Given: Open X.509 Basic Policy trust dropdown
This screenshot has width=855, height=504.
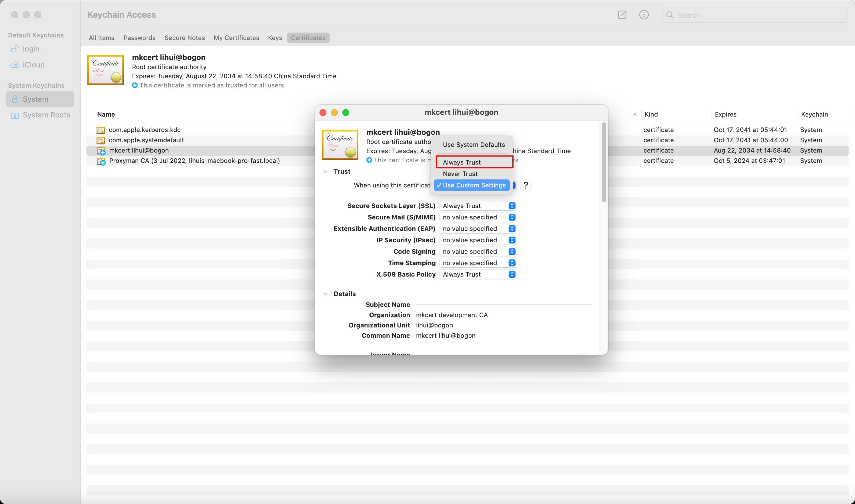Looking at the screenshot, I should tap(478, 274).
